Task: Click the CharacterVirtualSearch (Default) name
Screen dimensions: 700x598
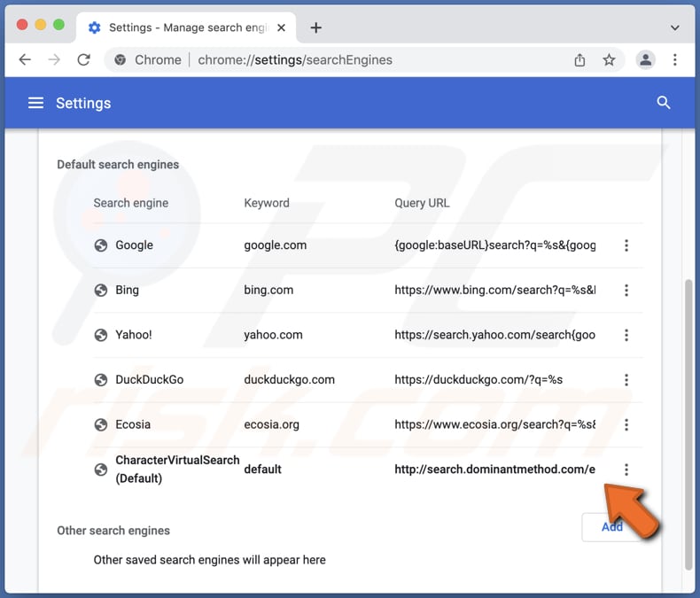Action: click(177, 470)
